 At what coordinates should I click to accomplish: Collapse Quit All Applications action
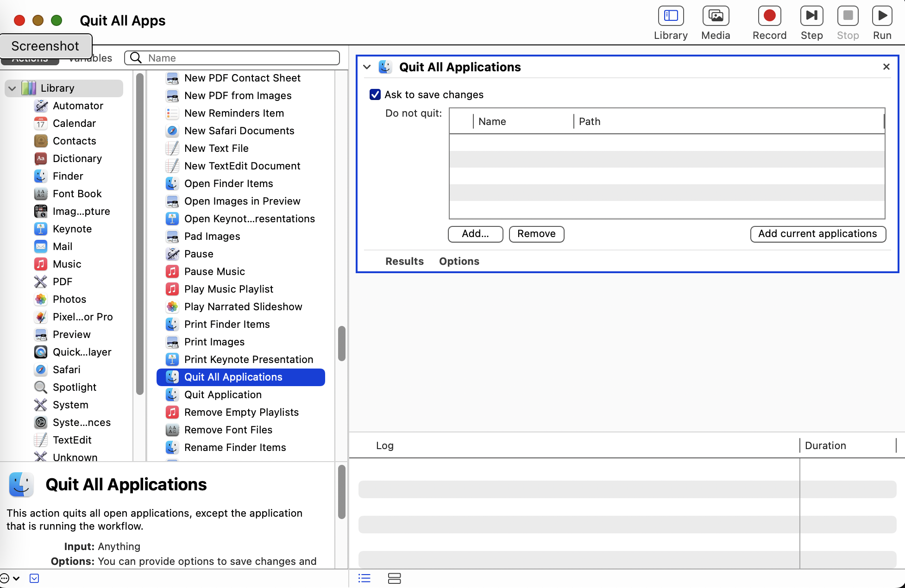[367, 67]
